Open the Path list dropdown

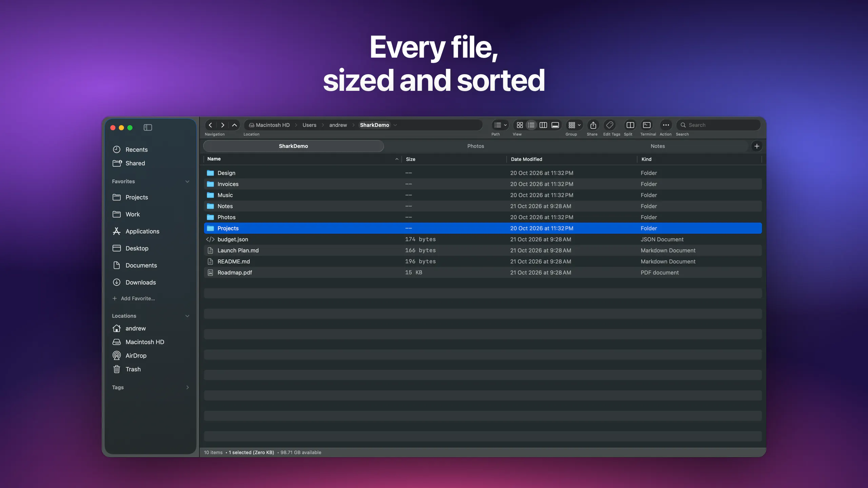(x=500, y=125)
